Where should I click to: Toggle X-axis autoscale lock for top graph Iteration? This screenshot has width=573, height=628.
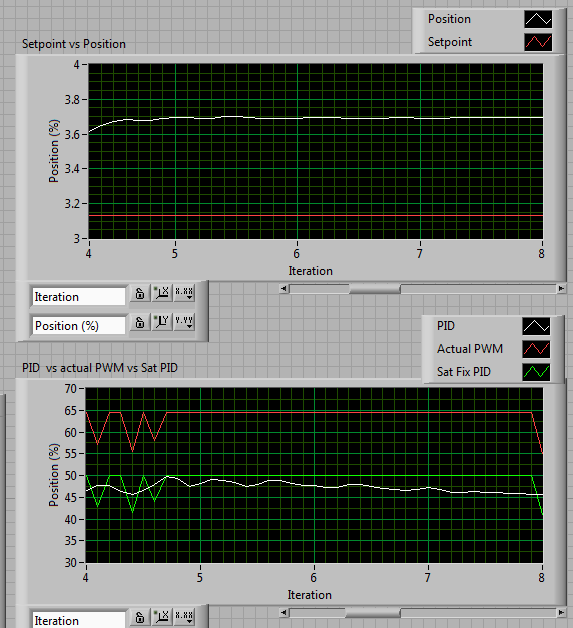coord(140,294)
